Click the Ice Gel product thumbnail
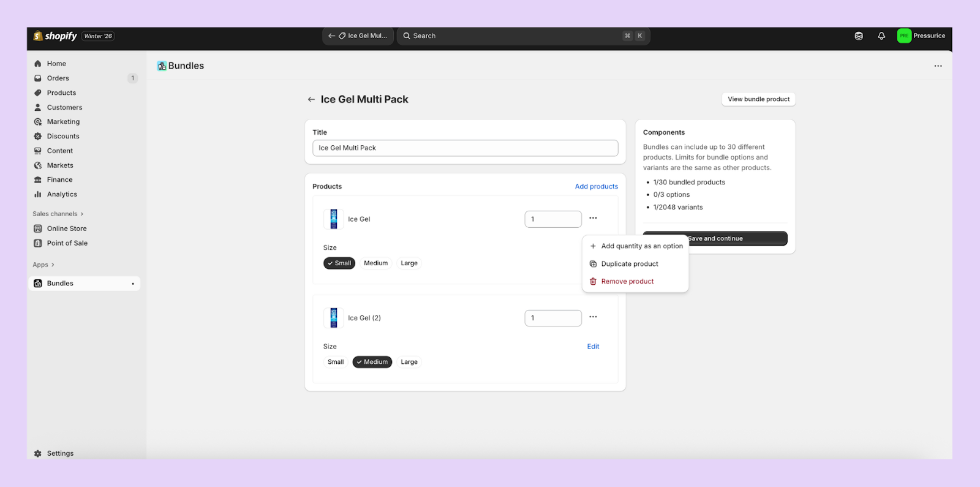Image resolution: width=980 pixels, height=487 pixels. (334, 219)
